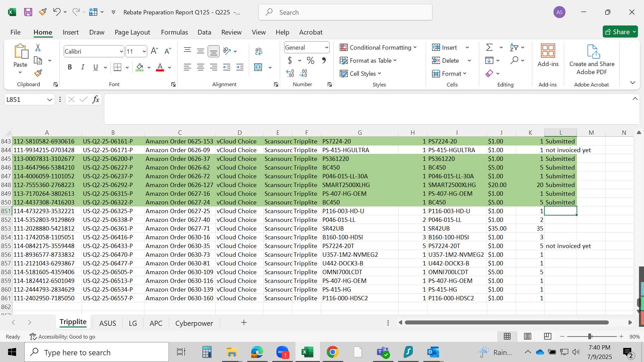
Task: Open the File menu
Action: click(x=15, y=32)
